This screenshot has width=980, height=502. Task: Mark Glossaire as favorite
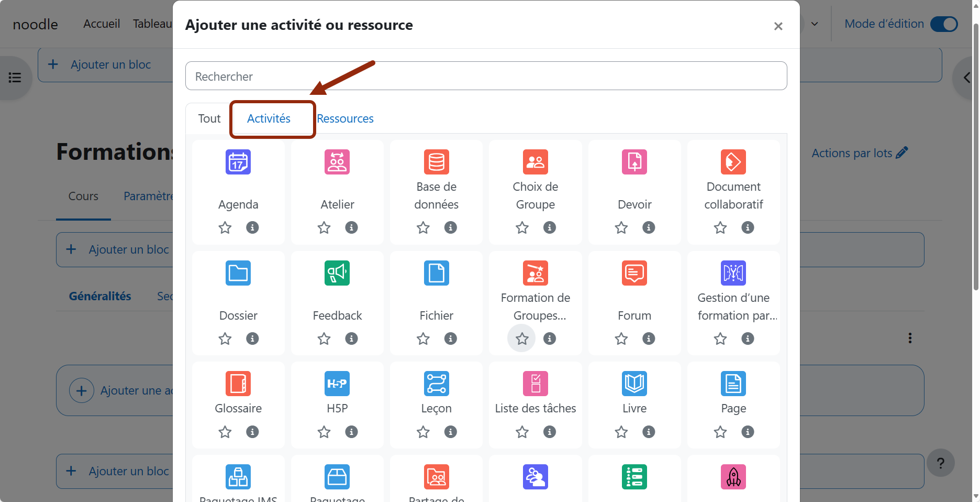[x=225, y=432]
